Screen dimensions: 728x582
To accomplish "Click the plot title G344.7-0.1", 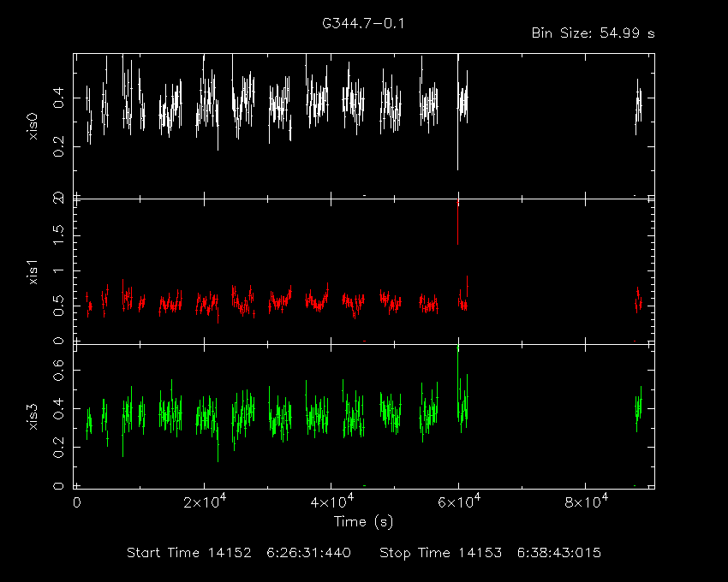I will 363,23.
